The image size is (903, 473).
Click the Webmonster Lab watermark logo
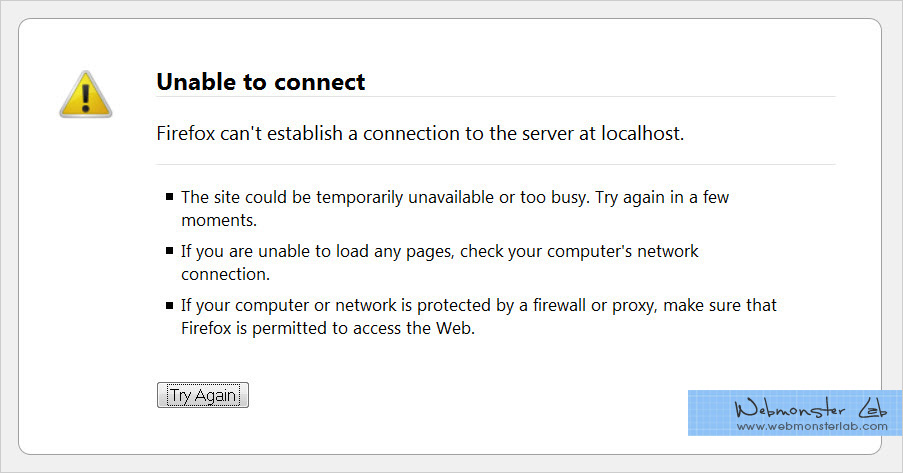[x=811, y=408]
